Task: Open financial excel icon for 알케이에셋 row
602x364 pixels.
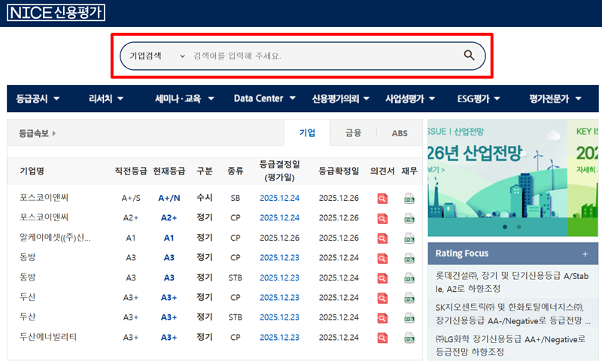Action: click(409, 238)
